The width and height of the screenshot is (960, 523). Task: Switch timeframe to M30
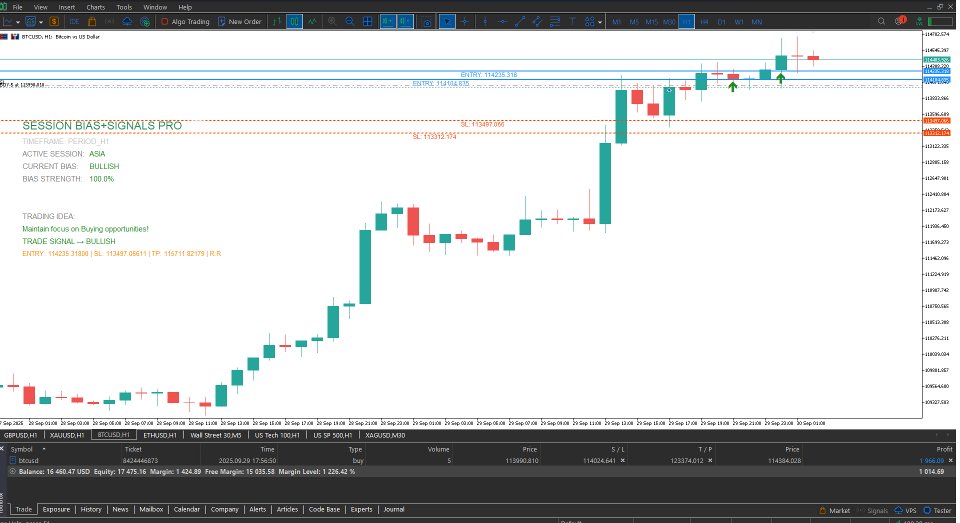(669, 21)
